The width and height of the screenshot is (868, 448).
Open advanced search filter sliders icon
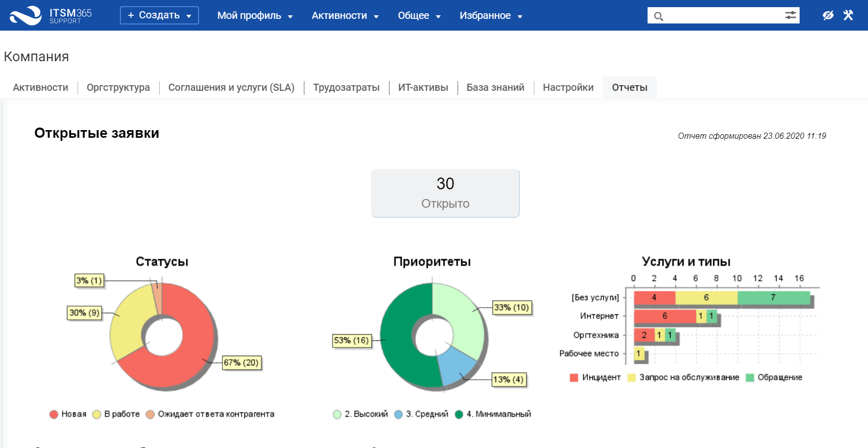point(790,15)
